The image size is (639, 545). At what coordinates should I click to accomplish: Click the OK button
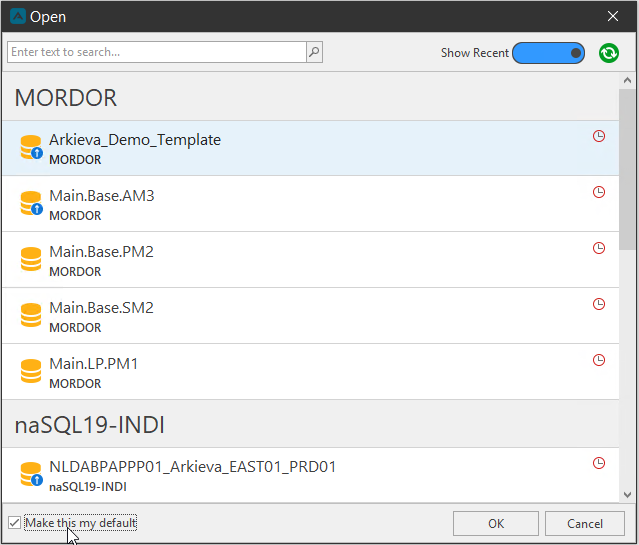pos(496,523)
